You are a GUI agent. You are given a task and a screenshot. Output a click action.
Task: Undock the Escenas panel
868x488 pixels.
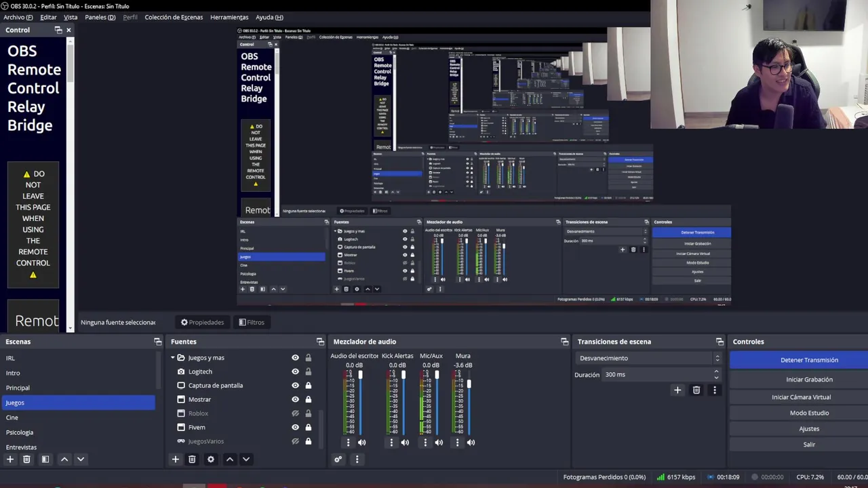pos(158,342)
